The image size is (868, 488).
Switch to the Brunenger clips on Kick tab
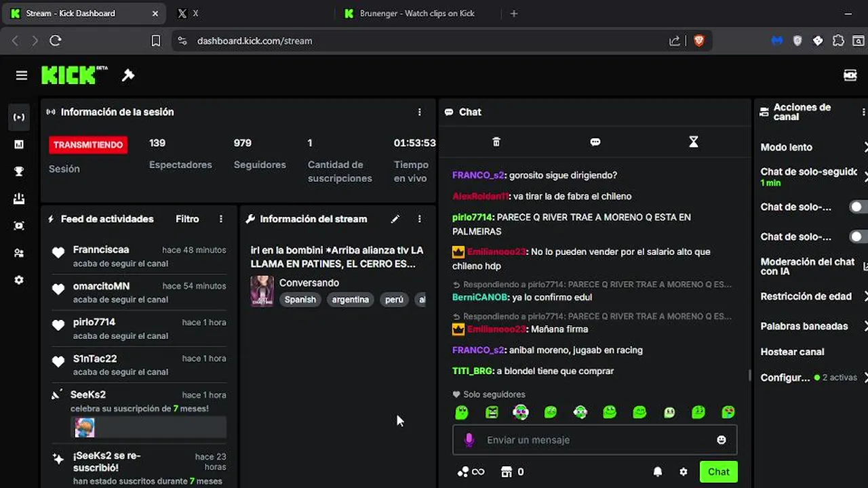pyautogui.click(x=416, y=13)
